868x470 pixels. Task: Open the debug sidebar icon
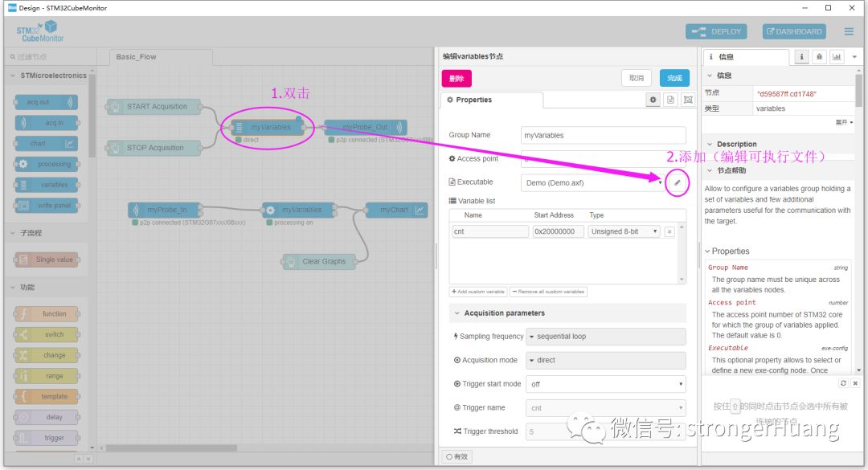(819, 56)
